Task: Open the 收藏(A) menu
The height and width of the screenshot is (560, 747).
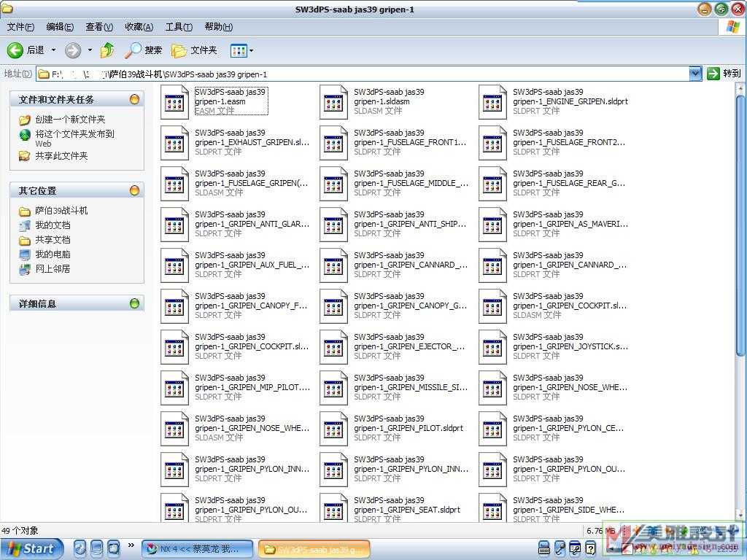Action: click(x=139, y=27)
